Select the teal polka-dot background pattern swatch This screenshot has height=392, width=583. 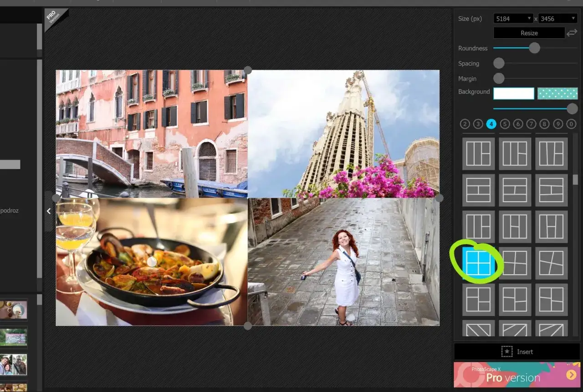click(x=557, y=93)
